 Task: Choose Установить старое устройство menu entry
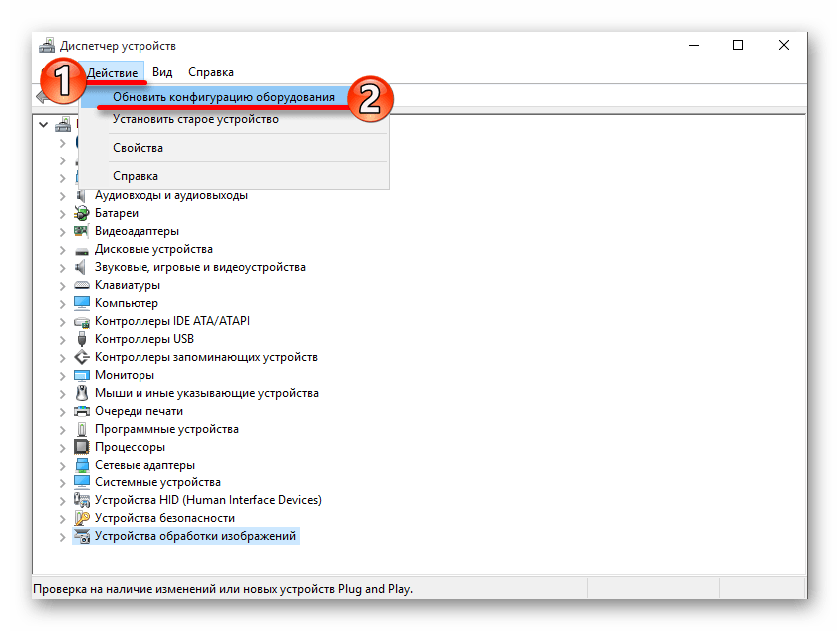tap(195, 119)
